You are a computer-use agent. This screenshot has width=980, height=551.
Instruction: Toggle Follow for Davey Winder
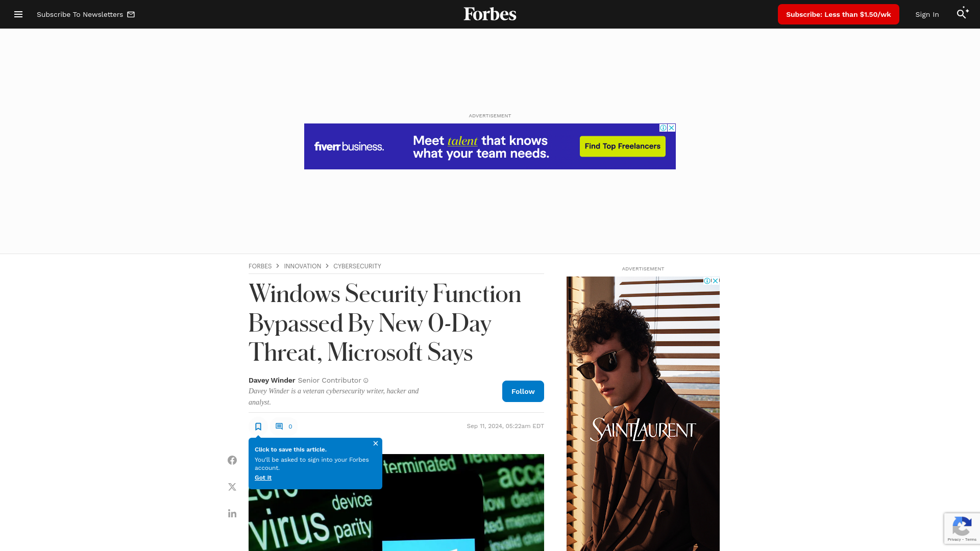click(522, 391)
